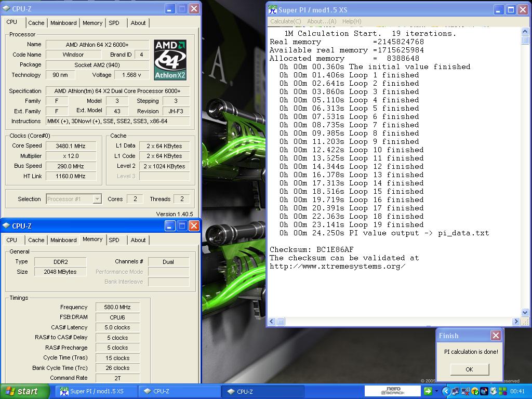Click Super PI horizontal scrollbar right arrow

(x=516, y=321)
